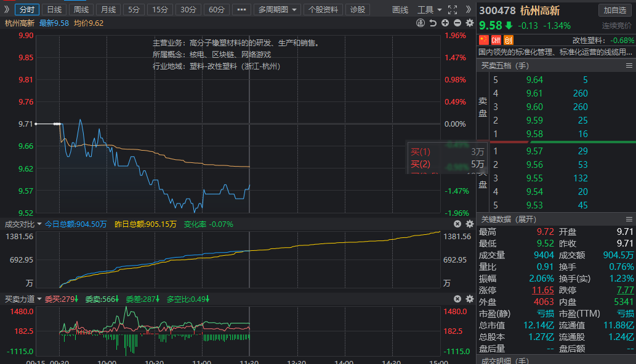Select the 15分 period tab
Image resolution: width=636 pixels, height=364 pixels.
coord(160,10)
